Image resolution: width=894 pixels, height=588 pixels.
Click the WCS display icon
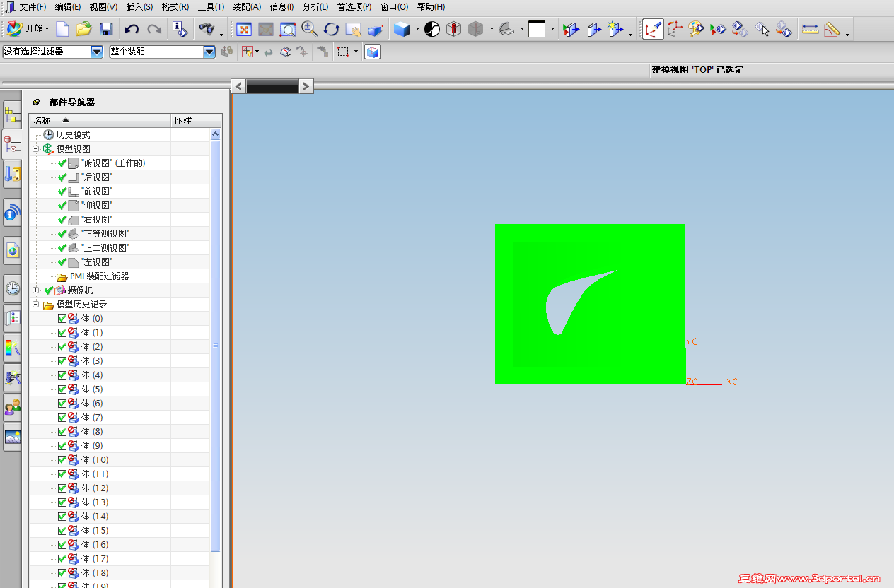click(653, 29)
